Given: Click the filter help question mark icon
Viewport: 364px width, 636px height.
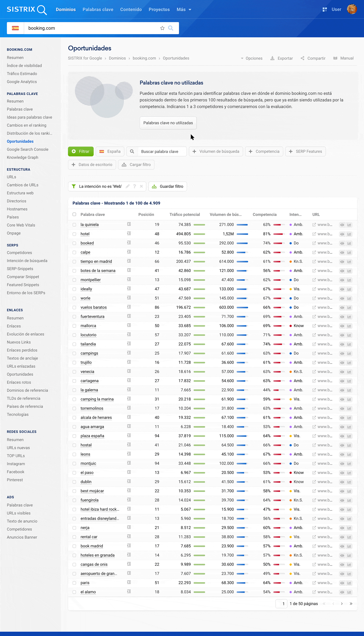Looking at the screenshot, I should [x=134, y=186].
